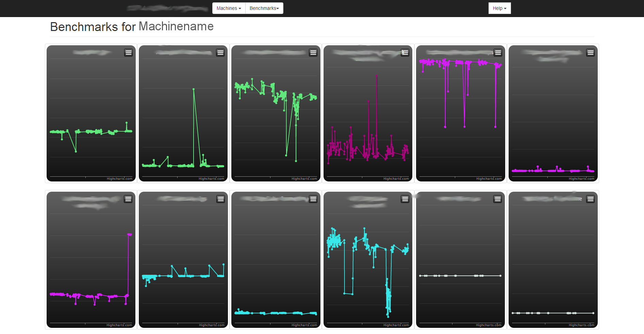The width and height of the screenshot is (644, 334).
Task: Click Highcharts.com credit in dark magenta spiky chart
Action: coord(396,179)
